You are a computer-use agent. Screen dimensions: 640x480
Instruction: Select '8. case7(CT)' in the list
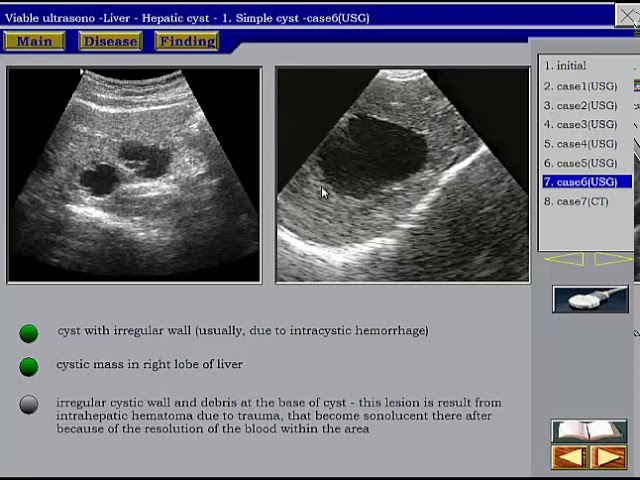tap(576, 202)
